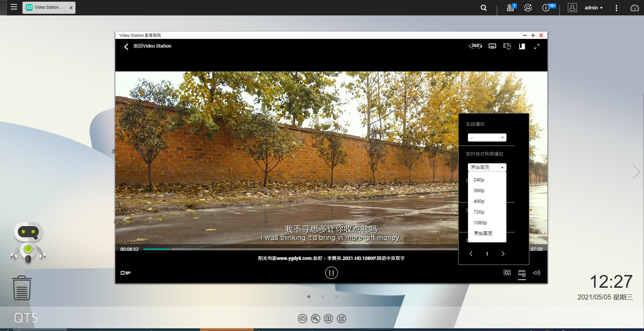Close the Video Station taskbar tab

[x=71, y=8]
